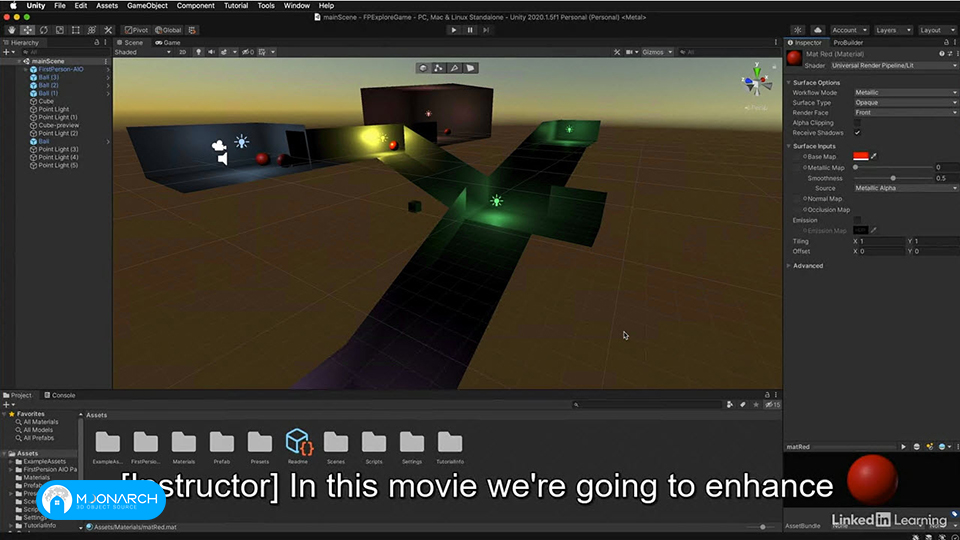Select the Hand tool in the toolbar
Image resolution: width=960 pixels, height=540 pixels.
click(x=12, y=30)
